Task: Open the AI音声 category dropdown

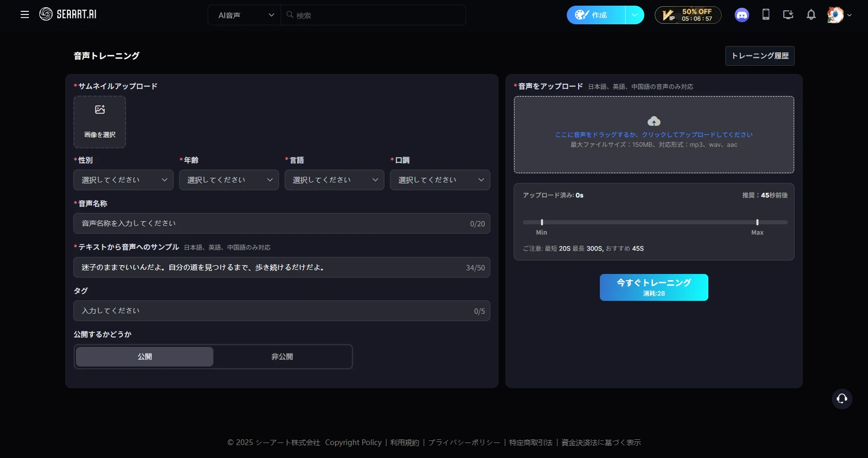Action: click(244, 16)
